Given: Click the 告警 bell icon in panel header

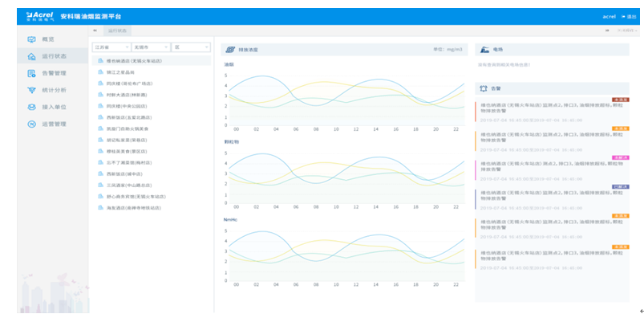Looking at the screenshot, I should pos(484,88).
